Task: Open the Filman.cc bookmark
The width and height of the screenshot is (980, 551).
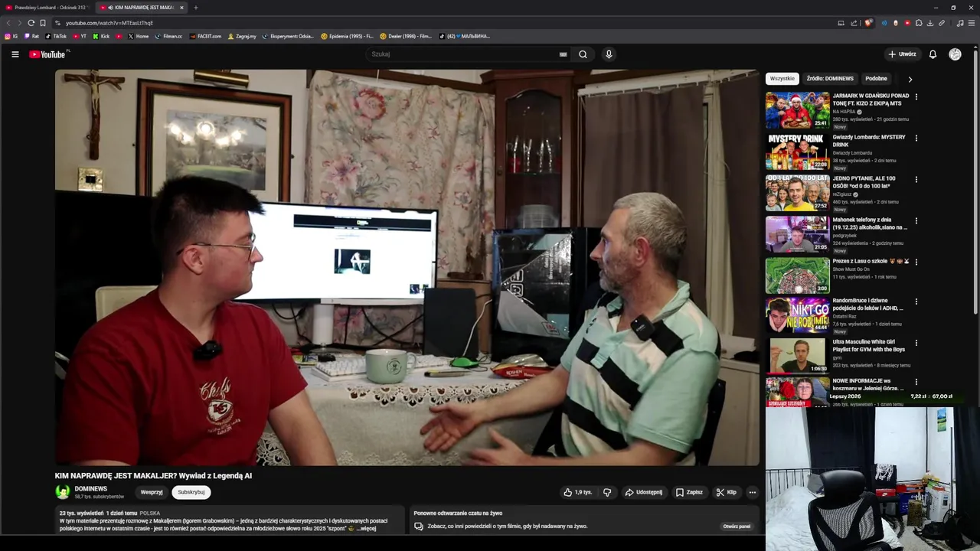Action: (168, 36)
